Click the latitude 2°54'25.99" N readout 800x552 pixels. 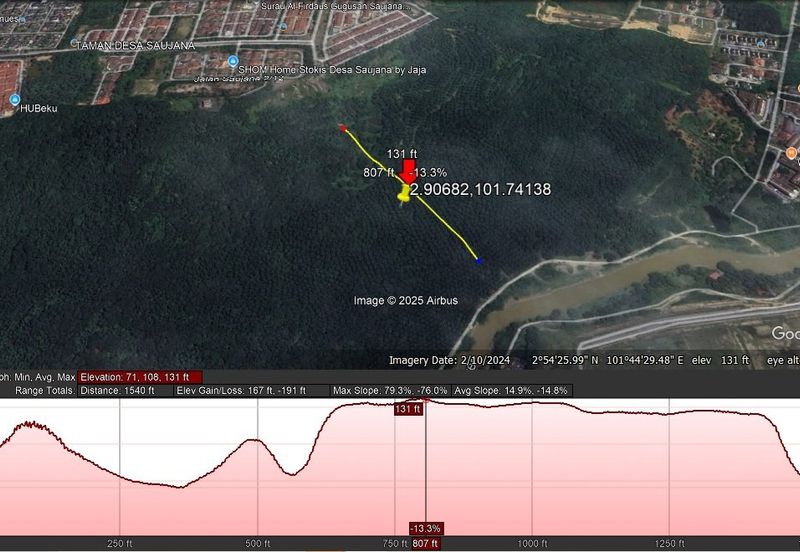pos(565,360)
